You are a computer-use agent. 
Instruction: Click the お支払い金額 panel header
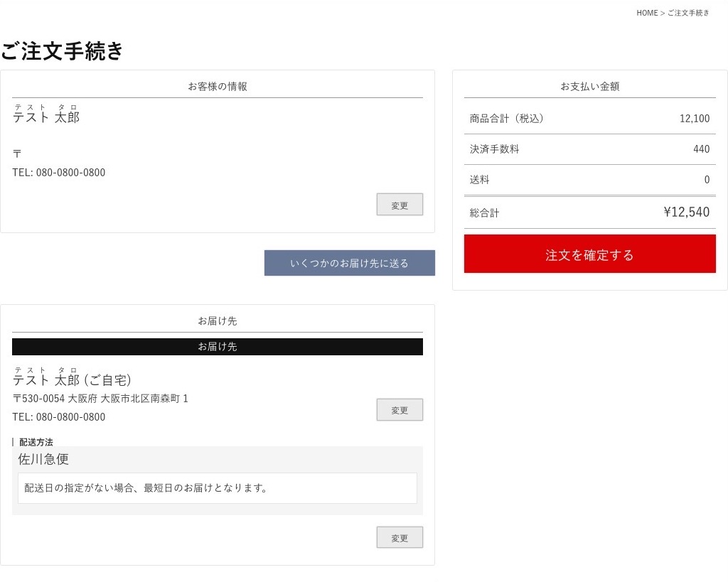click(589, 87)
